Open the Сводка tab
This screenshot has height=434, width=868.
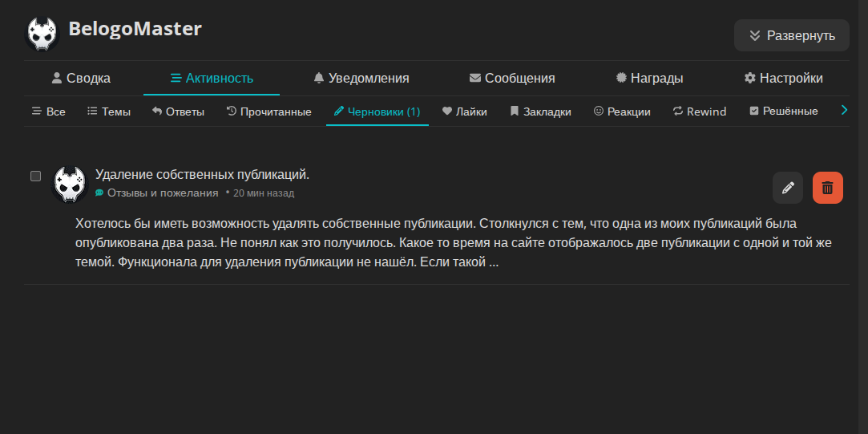coord(81,79)
